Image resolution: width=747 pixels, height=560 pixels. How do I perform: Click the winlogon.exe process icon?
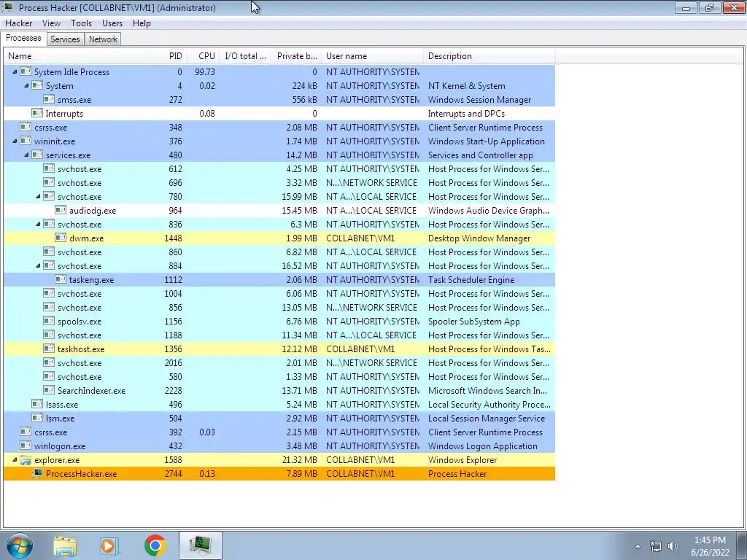point(26,446)
